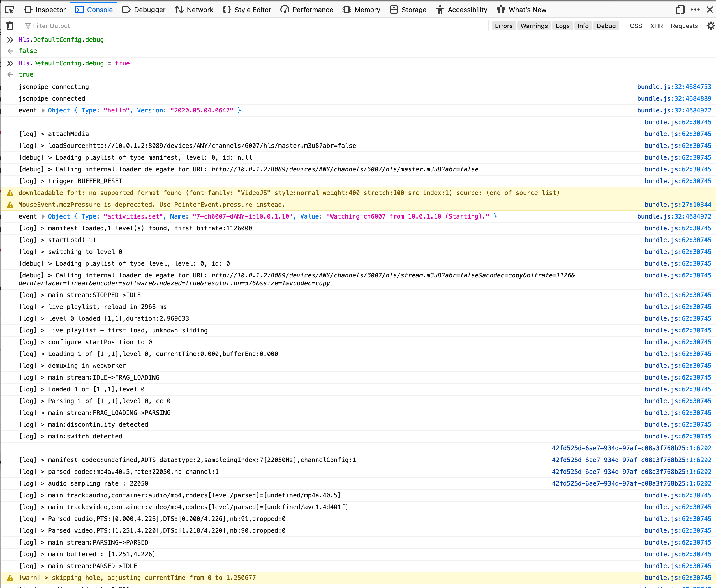Toggle the XHR filter
Viewport: 716px width, 588px height.
656,26
